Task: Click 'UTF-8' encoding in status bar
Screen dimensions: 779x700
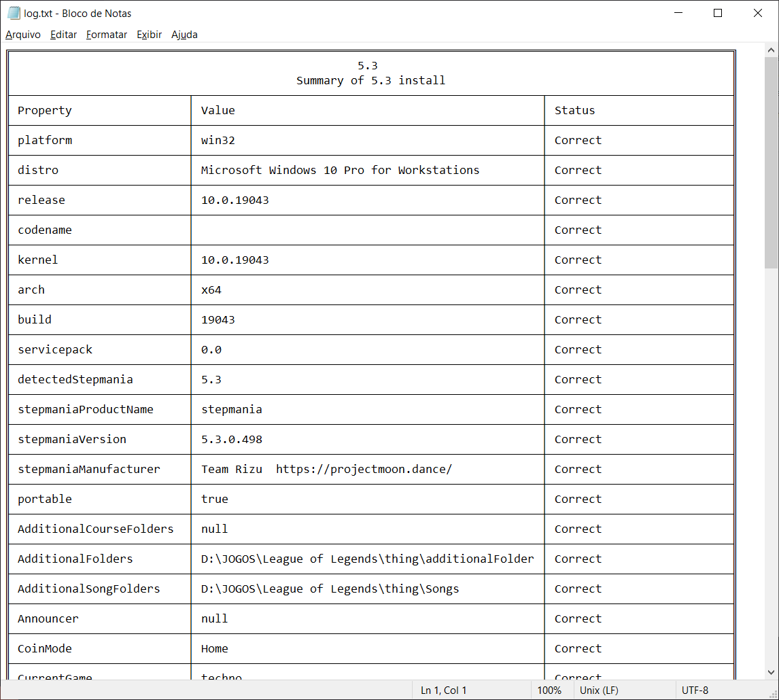Action: pyautogui.click(x=695, y=690)
